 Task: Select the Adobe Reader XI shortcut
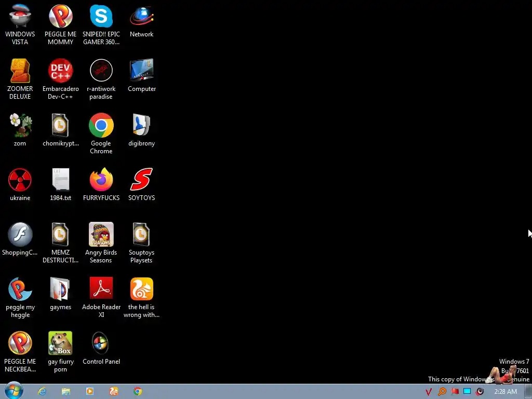pyautogui.click(x=101, y=298)
